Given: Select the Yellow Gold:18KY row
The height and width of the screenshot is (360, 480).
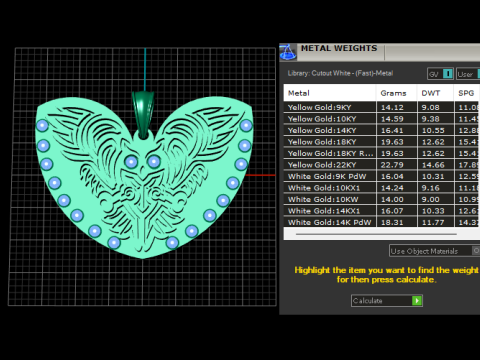Looking at the screenshot, I should (x=382, y=142).
